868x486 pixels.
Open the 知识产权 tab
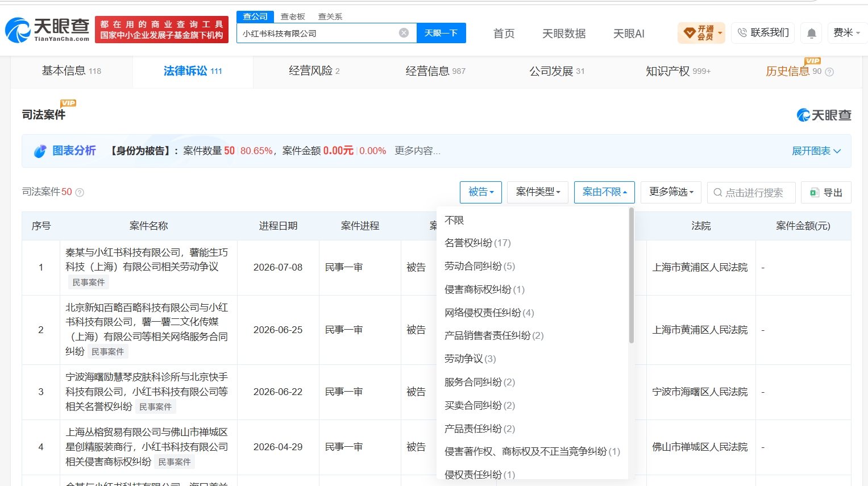[678, 71]
